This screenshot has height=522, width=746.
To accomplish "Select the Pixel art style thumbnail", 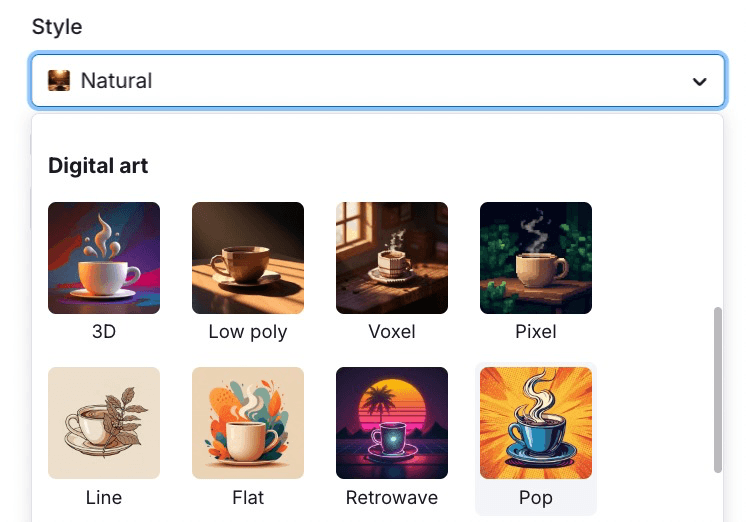I will tap(536, 258).
